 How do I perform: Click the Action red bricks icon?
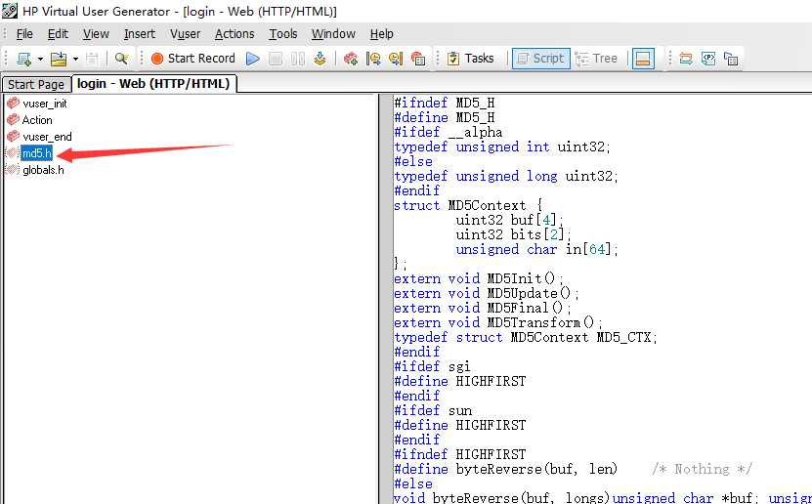tap(13, 119)
